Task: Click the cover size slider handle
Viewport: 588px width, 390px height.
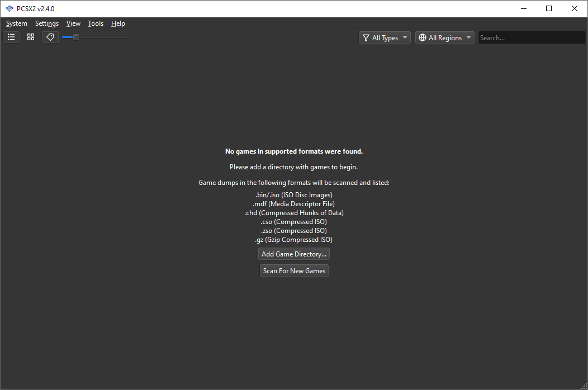Action: (76, 37)
